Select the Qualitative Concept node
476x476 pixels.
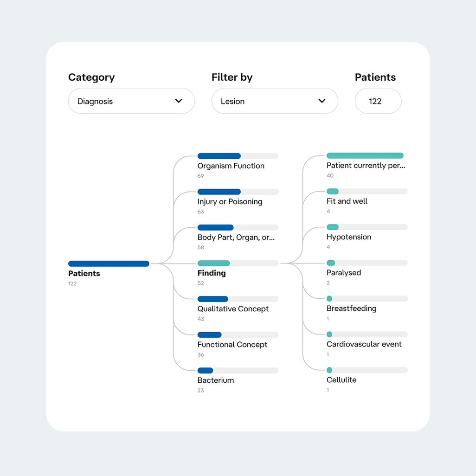[233, 309]
